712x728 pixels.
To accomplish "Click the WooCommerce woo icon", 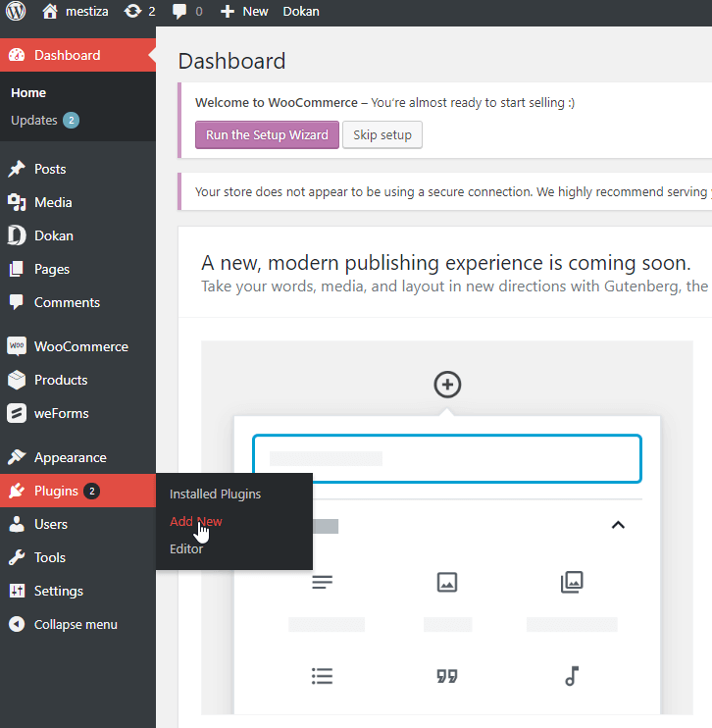I will click(x=17, y=346).
